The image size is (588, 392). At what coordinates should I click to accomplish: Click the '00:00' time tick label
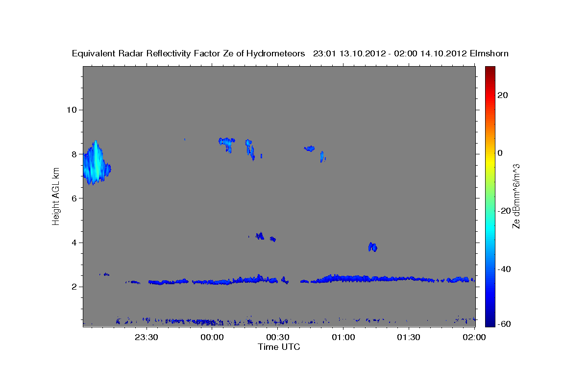click(212, 337)
